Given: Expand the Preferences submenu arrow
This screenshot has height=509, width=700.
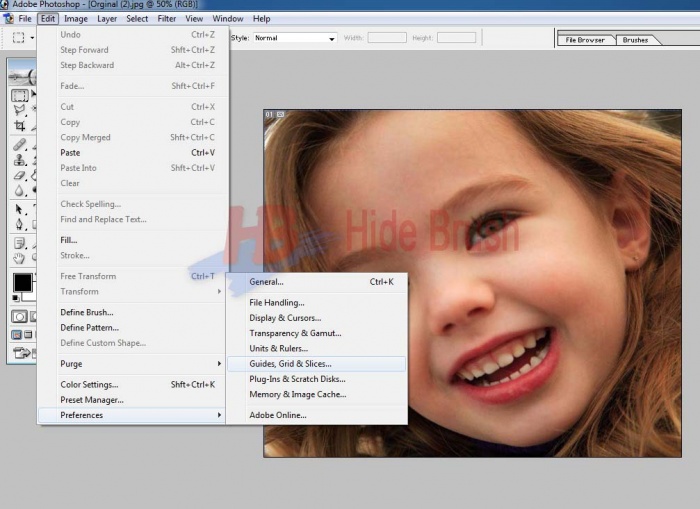Looking at the screenshot, I should pyautogui.click(x=219, y=415).
